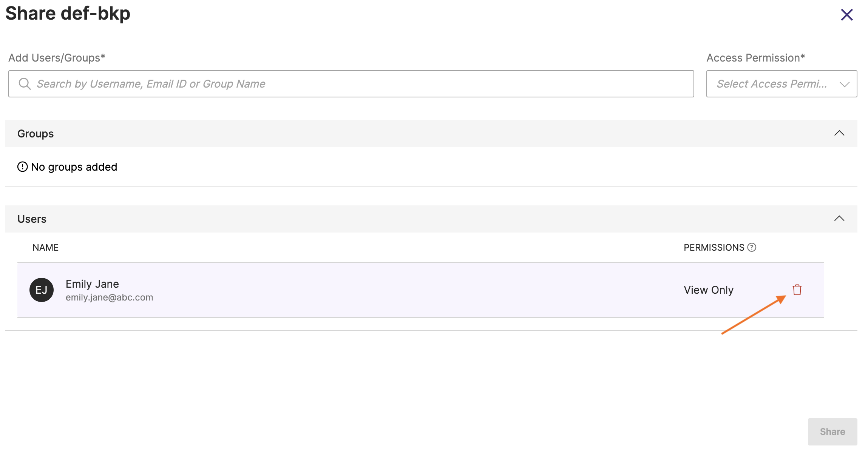Click the Users section header label
Viewport: 868px width, 450px height.
[x=32, y=219]
